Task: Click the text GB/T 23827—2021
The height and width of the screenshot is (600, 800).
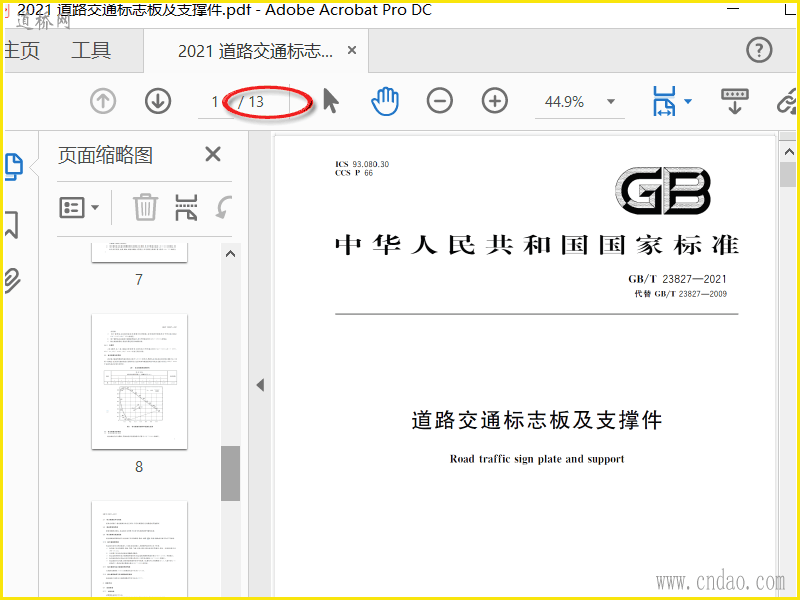Action: pyautogui.click(x=677, y=279)
